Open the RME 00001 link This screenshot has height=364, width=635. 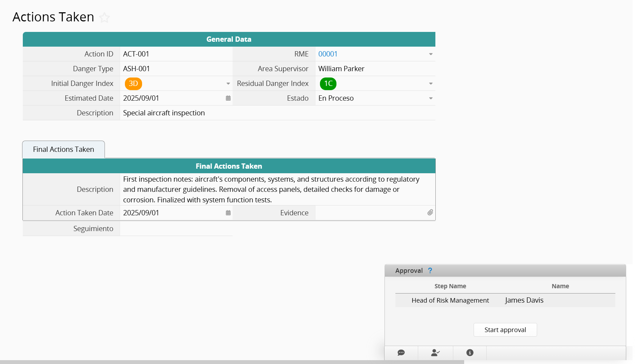click(x=328, y=54)
